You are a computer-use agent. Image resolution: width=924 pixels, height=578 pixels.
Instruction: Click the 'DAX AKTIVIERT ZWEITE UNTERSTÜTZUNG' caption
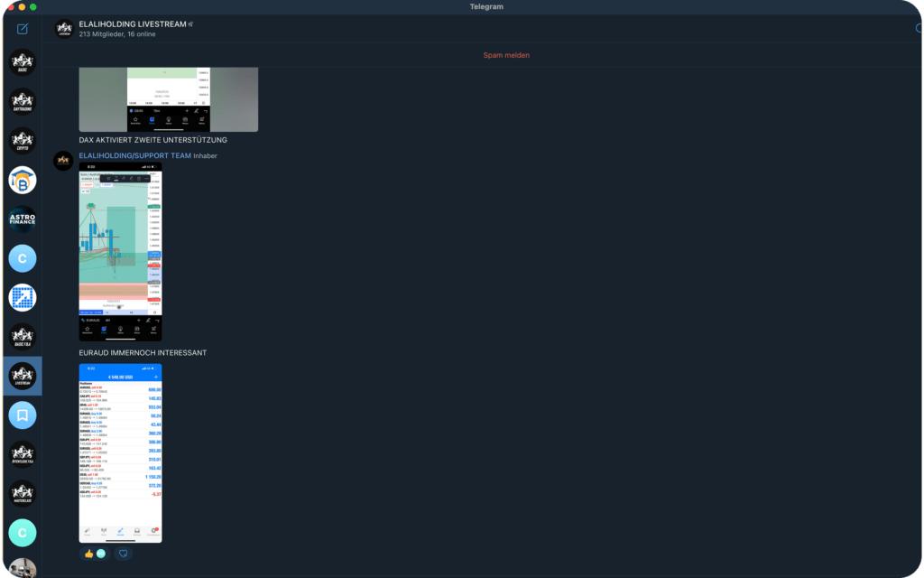153,140
